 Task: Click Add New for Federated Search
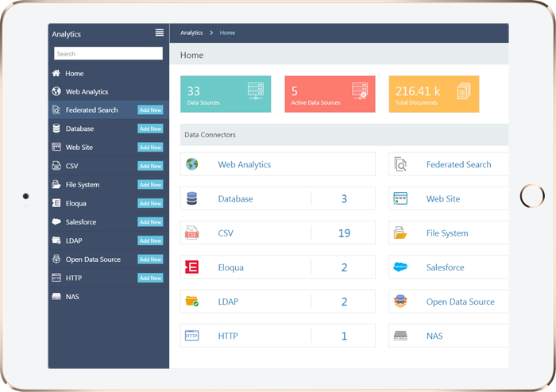(x=150, y=110)
